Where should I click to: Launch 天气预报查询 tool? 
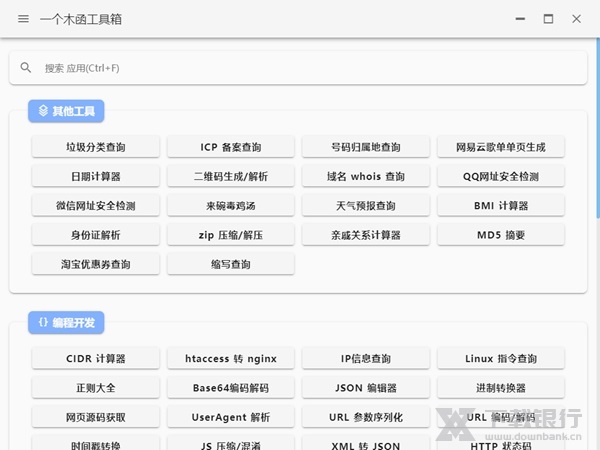tap(366, 206)
